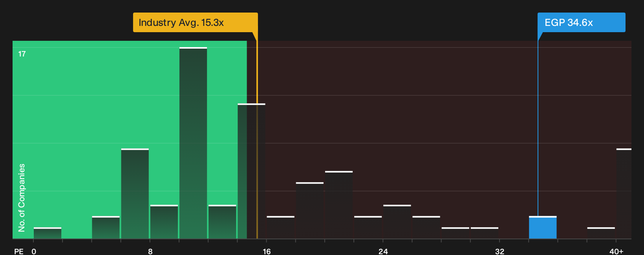The image size is (644, 255).
Task: Click the x-axis tick label '24'
Action: coord(383,251)
